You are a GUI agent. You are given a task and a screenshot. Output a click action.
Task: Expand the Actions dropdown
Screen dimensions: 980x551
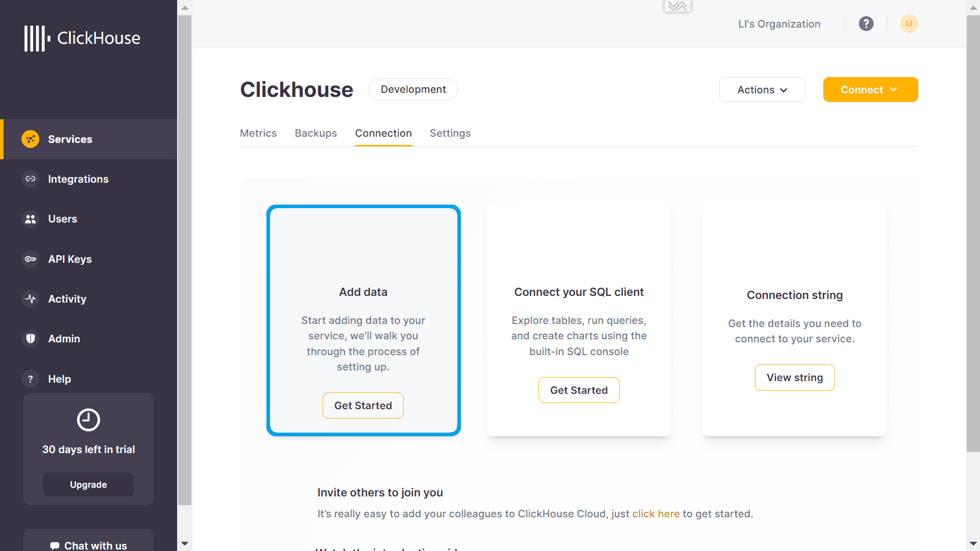[762, 90]
